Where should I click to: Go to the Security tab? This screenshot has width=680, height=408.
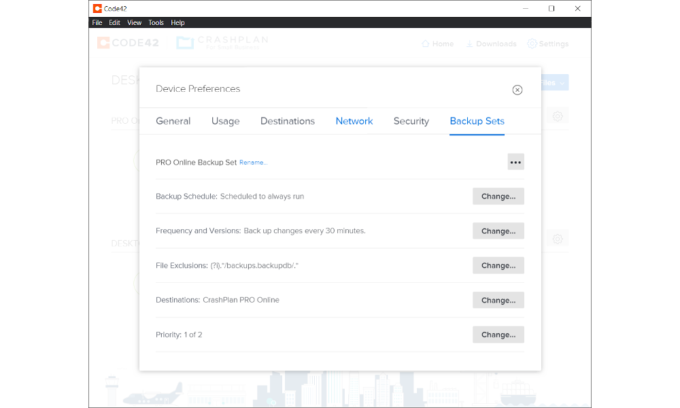click(x=411, y=121)
